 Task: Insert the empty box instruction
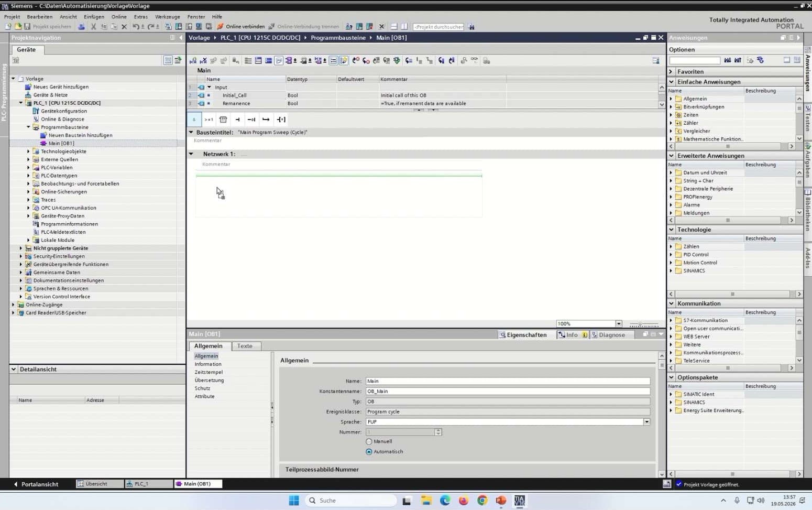[x=223, y=120]
